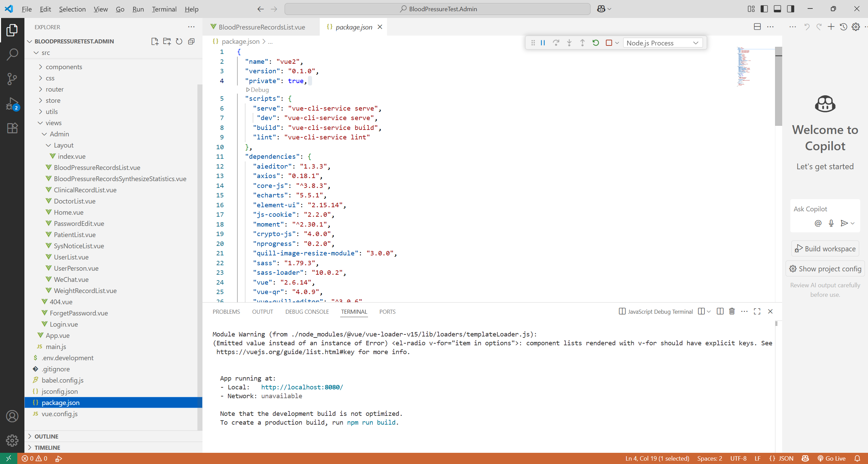Open the Accounts menu in activity bar
The width and height of the screenshot is (868, 464).
[12, 416]
